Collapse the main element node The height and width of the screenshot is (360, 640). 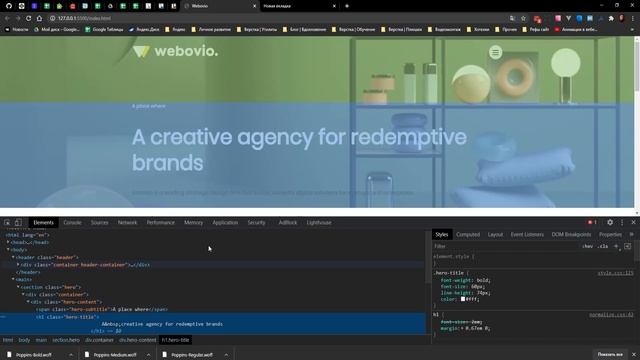(x=13, y=279)
